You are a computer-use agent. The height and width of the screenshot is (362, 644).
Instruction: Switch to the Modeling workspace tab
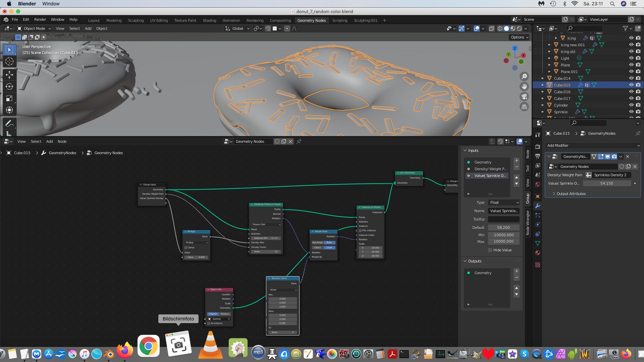[x=114, y=20]
